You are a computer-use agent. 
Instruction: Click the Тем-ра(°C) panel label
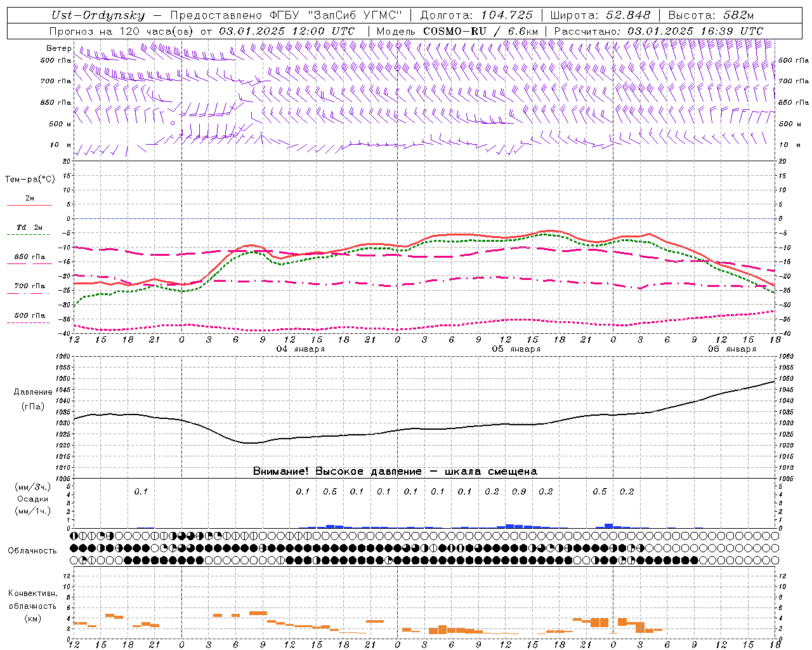(x=30, y=180)
